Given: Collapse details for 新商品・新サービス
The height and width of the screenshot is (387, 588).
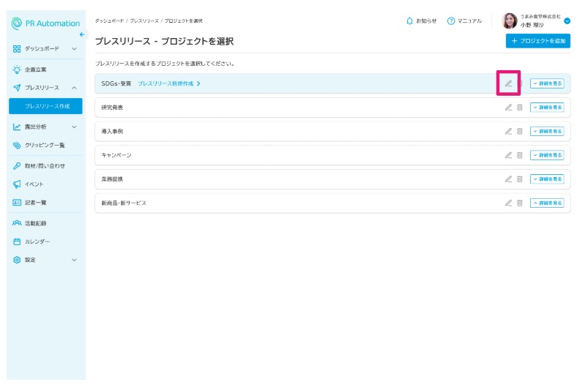Looking at the screenshot, I should [547, 203].
